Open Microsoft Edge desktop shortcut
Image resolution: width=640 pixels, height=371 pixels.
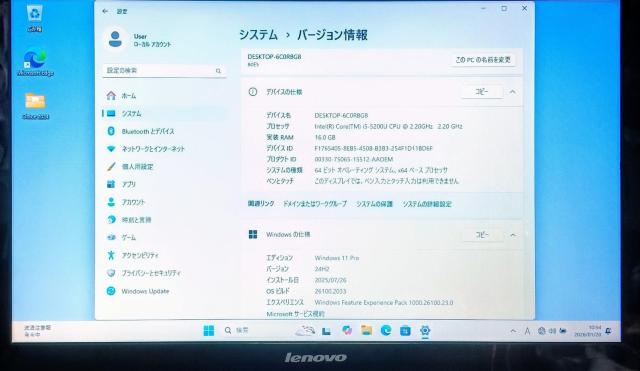tap(35, 63)
